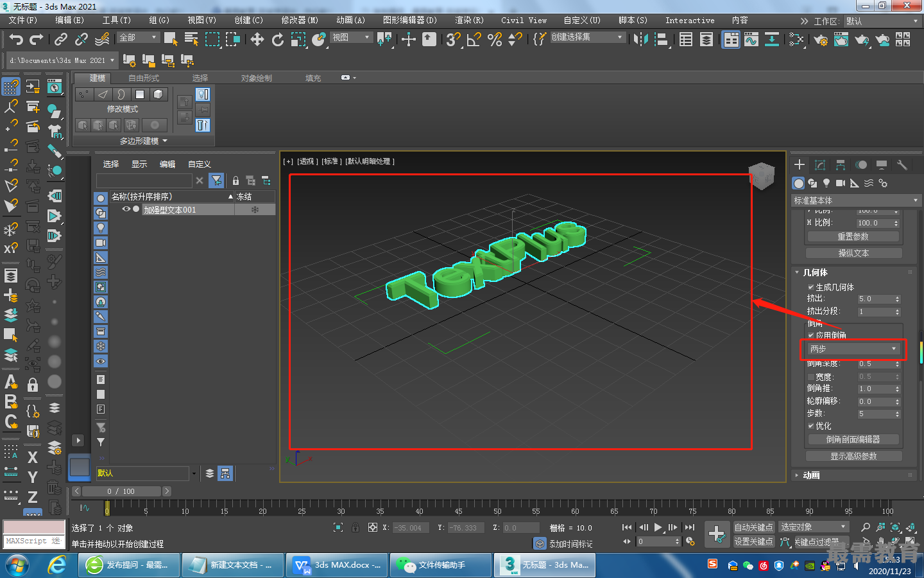Open Select by Name list icon

[x=191, y=40]
